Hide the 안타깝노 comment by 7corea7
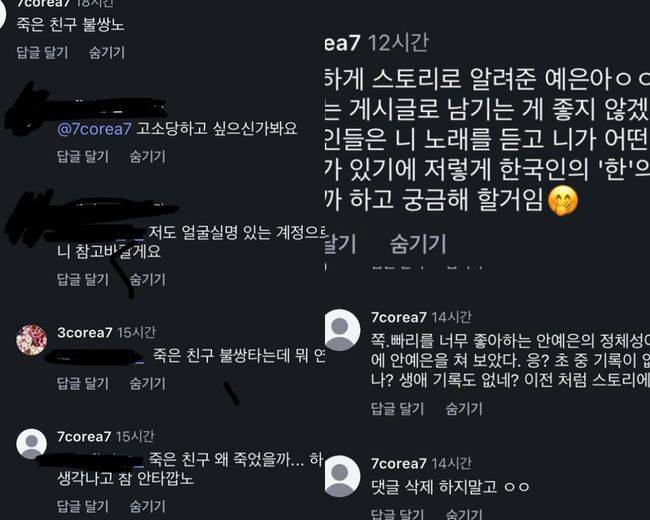Screen dimensions: 650x520 (148, 506)
